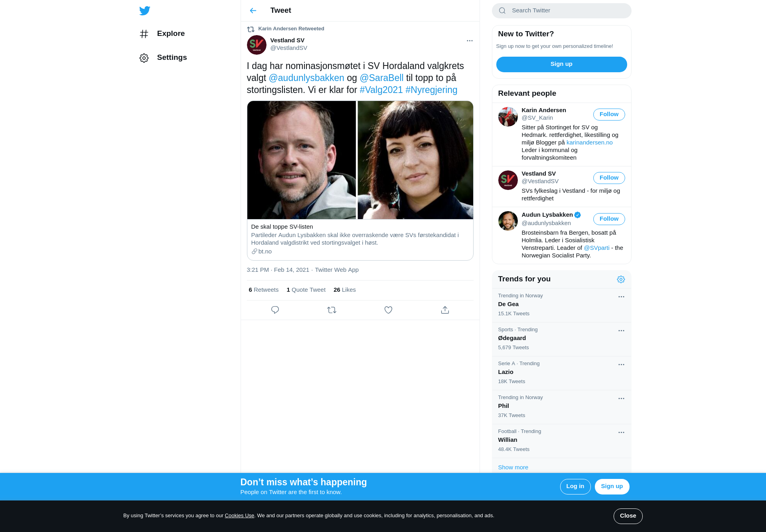Retweet using the retweet icon

tap(332, 310)
